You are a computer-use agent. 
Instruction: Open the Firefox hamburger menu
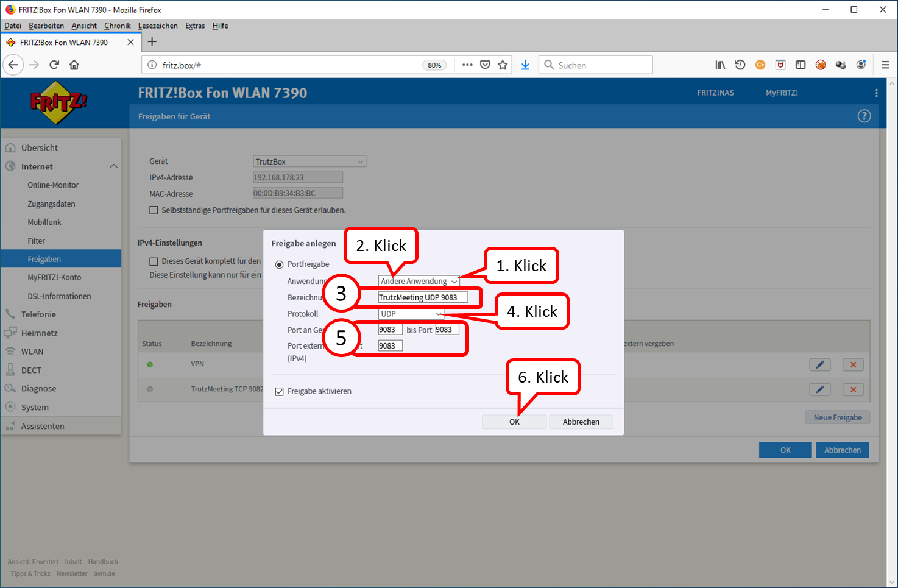coord(885,65)
